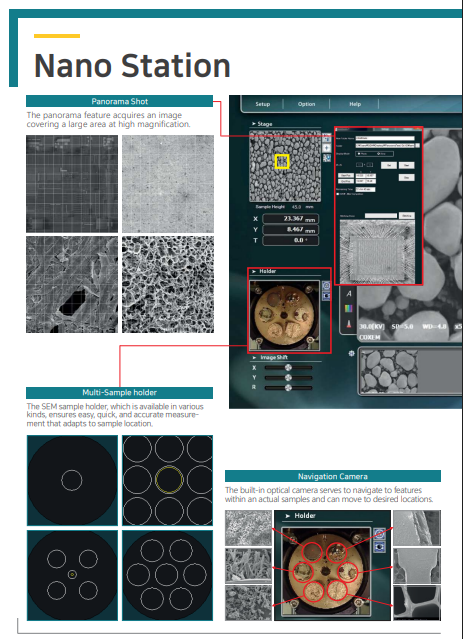Click the Image Shift R slider knob

(x=288, y=388)
